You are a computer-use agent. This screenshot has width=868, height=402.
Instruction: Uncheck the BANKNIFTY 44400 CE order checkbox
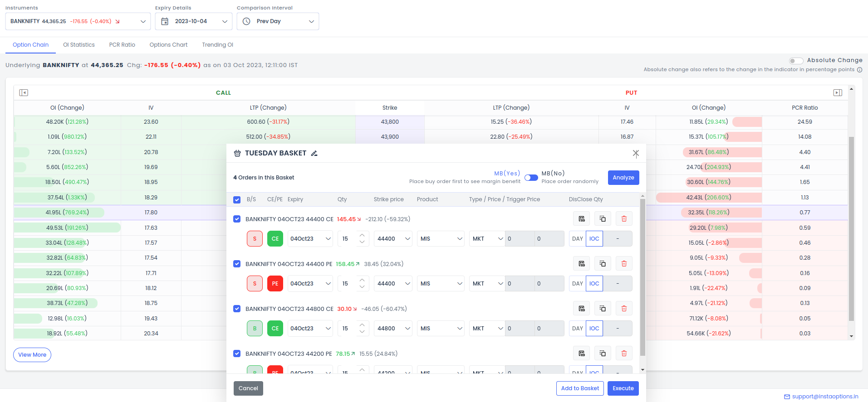[x=237, y=219]
